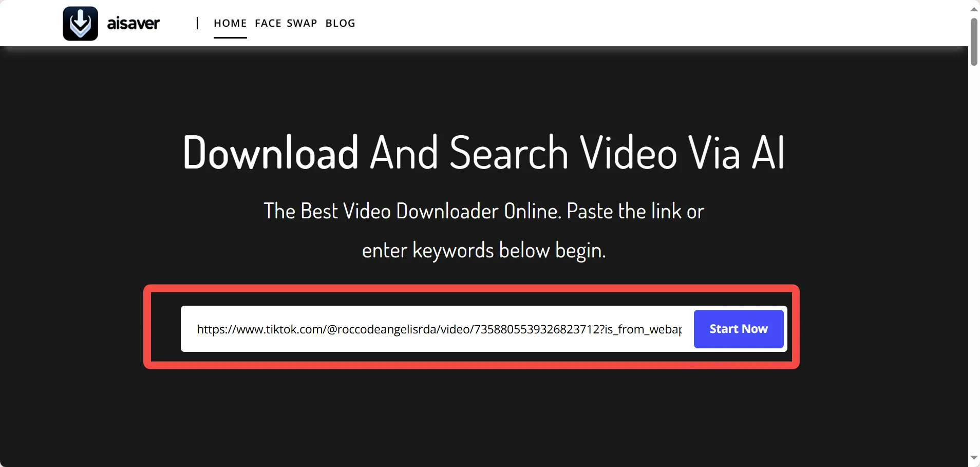
Task: Click the TikTok URL input field
Action: tap(439, 329)
